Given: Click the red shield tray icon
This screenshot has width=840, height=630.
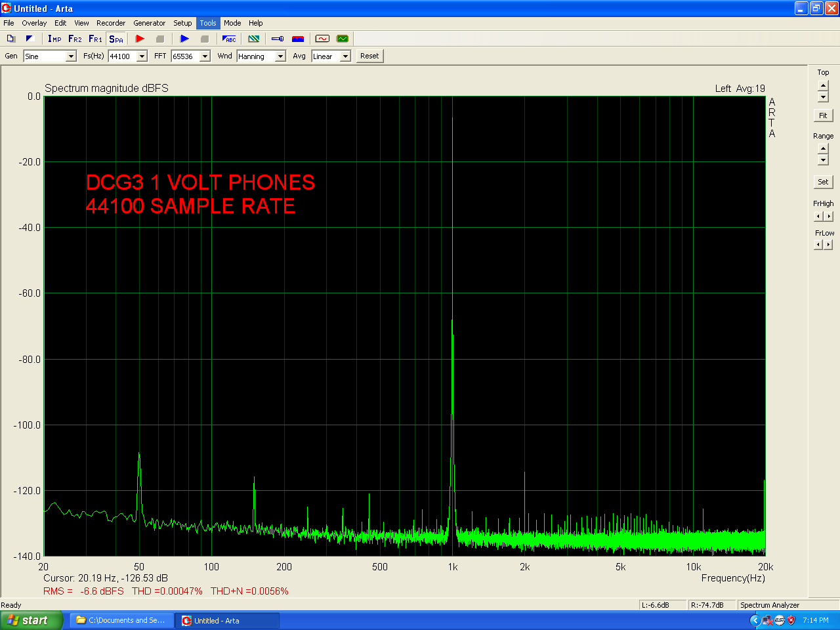Looking at the screenshot, I should click(791, 620).
